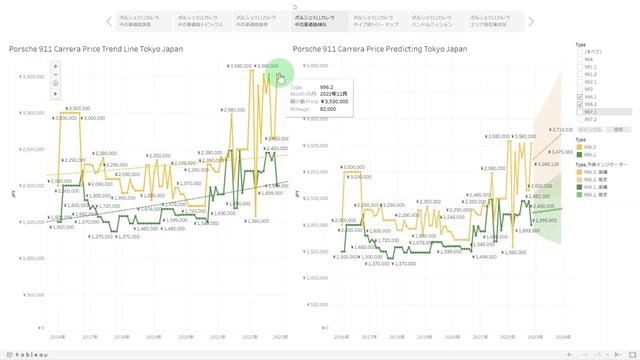Click the ¥1,499,000 label on Predicting chart

tap(484, 257)
